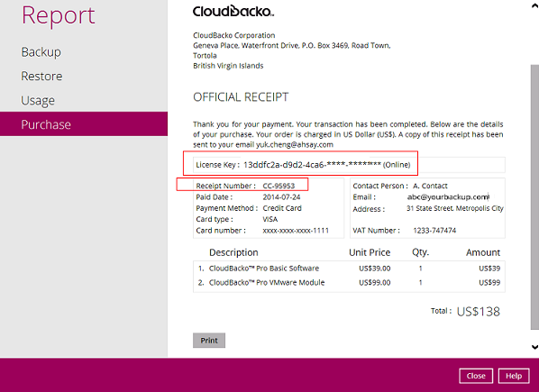The height and width of the screenshot is (392, 539).
Task: Select the CloudBacko Pro Basic Software row
Action: pyautogui.click(x=349, y=269)
